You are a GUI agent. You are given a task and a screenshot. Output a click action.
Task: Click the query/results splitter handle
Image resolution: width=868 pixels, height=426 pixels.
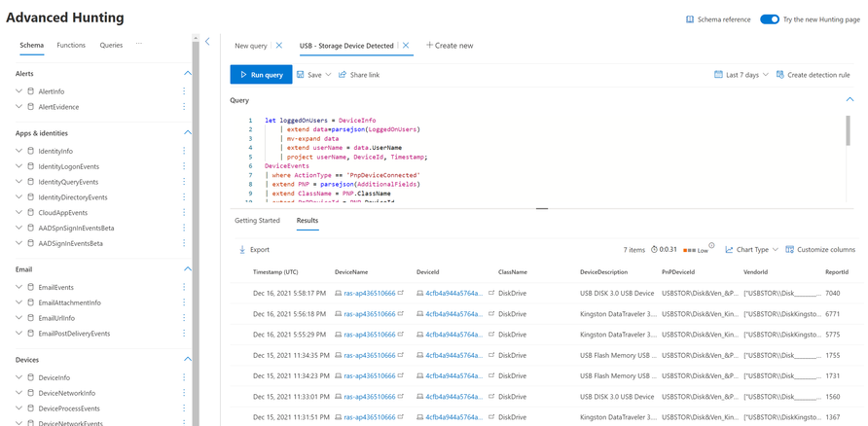[542, 208]
